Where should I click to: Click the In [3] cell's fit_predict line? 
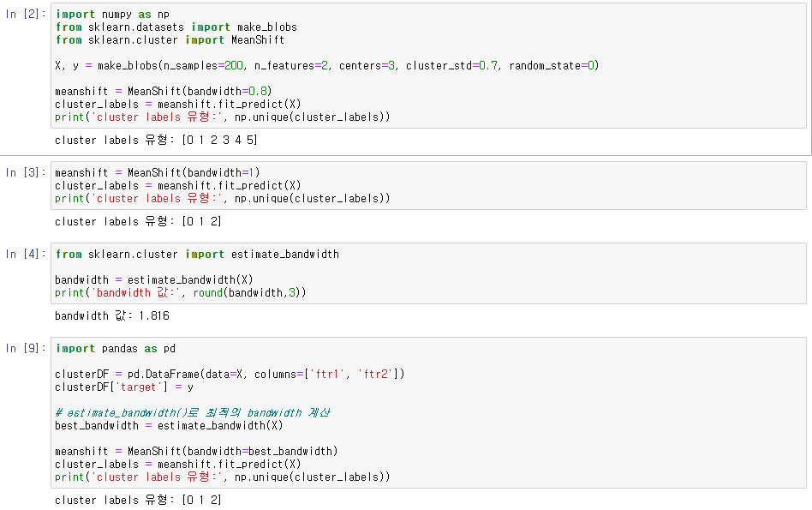177,185
